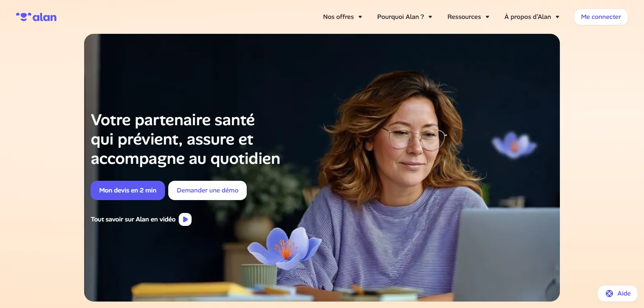Click Mon devis en 2 min button
This screenshot has width=644, height=308.
click(128, 190)
